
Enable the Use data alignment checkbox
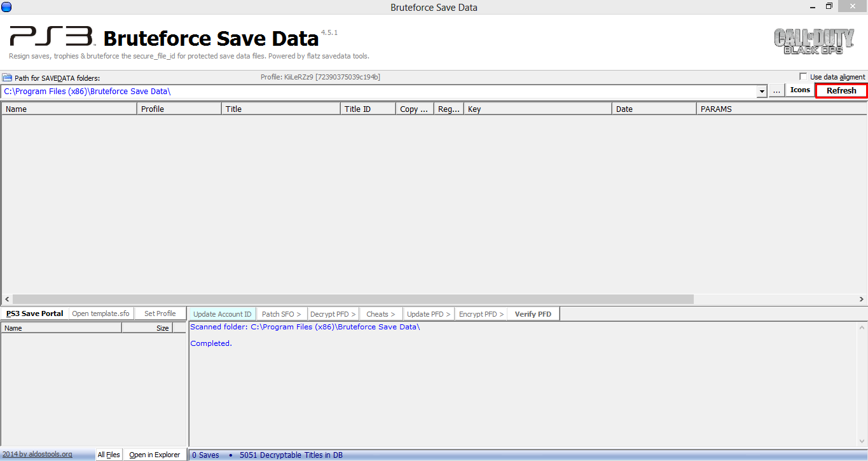point(804,77)
